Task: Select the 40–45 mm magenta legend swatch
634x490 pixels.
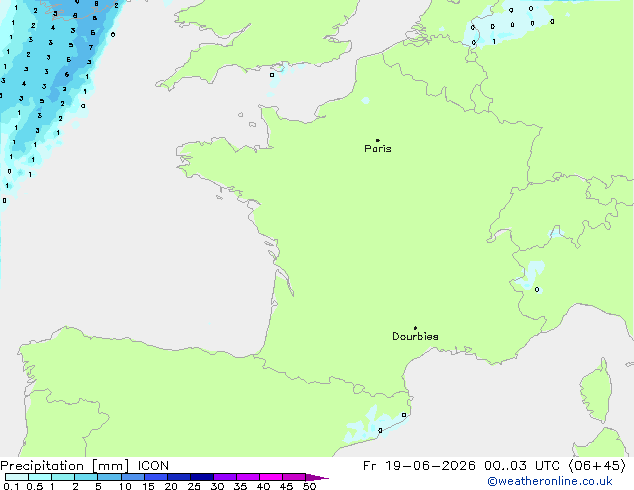Action: (x=271, y=477)
